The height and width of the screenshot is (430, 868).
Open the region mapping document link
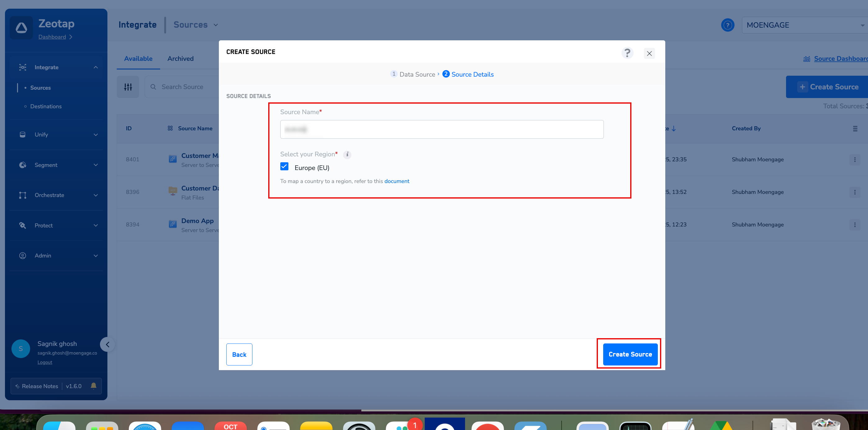tap(397, 181)
